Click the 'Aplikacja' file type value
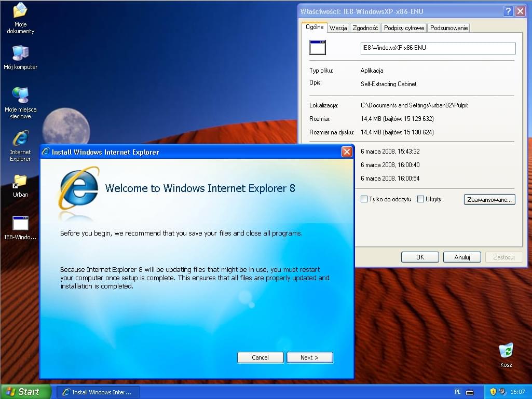The width and height of the screenshot is (532, 399). (372, 71)
